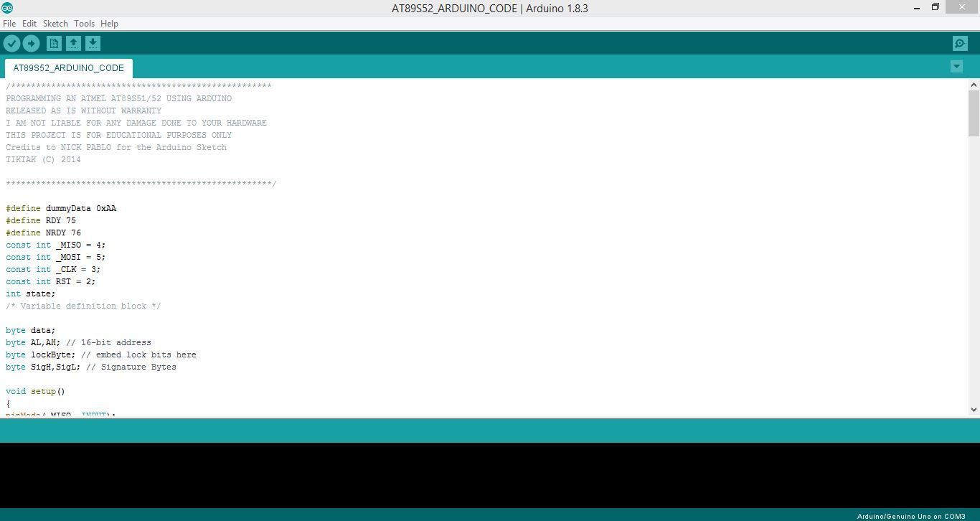Open an existing sketch from the toolbar

click(73, 43)
